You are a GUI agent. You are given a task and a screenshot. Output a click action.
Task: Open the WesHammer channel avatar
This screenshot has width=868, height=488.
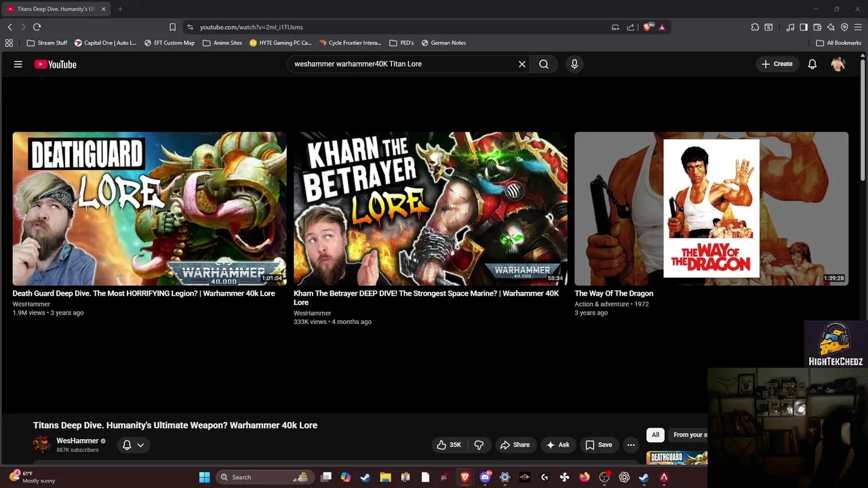pyautogui.click(x=42, y=445)
